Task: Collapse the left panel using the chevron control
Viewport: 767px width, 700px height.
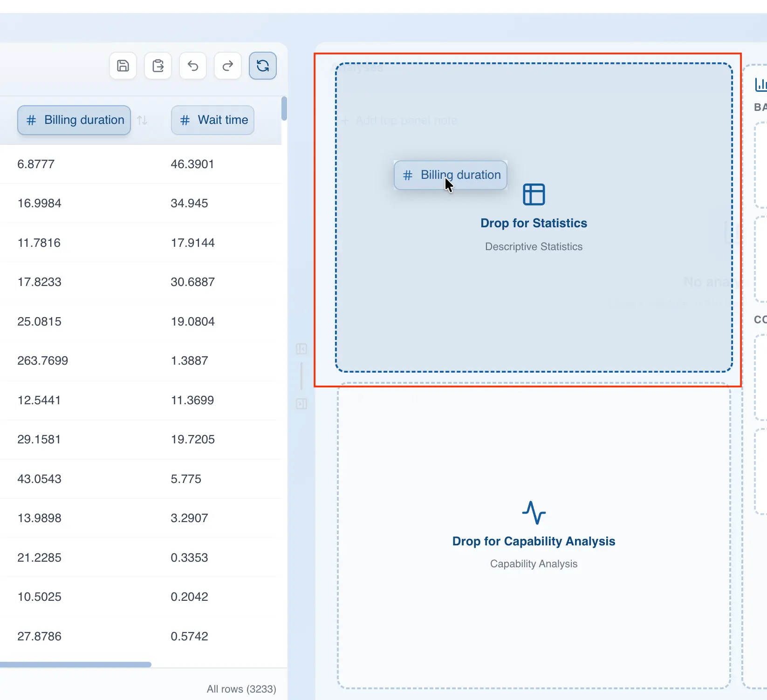Action: [x=301, y=348]
